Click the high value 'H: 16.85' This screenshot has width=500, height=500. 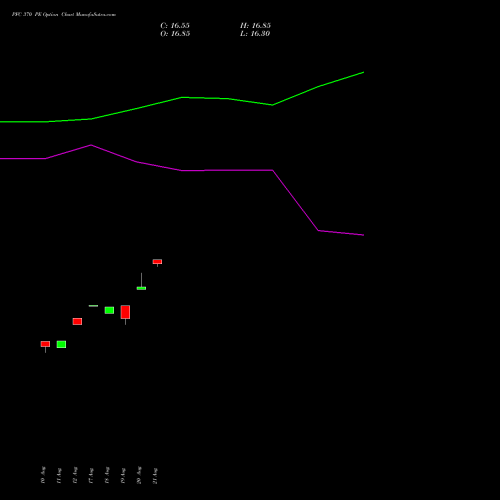[255, 26]
